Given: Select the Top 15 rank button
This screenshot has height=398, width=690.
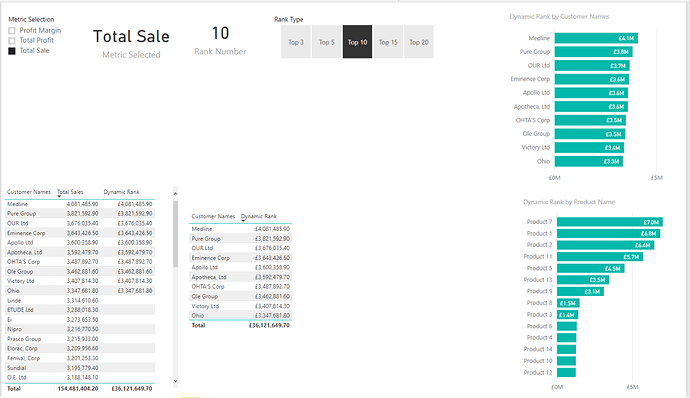Looking at the screenshot, I should tap(388, 42).
